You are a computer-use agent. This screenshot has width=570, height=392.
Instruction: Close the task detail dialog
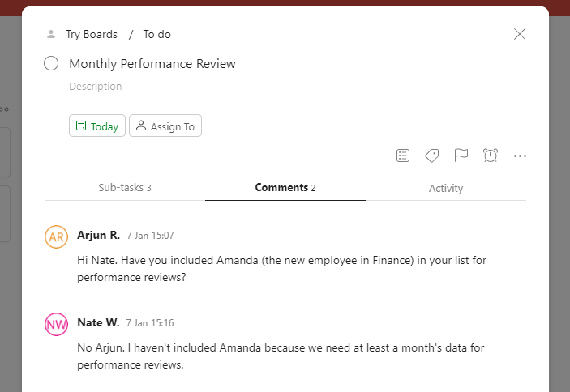pyautogui.click(x=520, y=34)
